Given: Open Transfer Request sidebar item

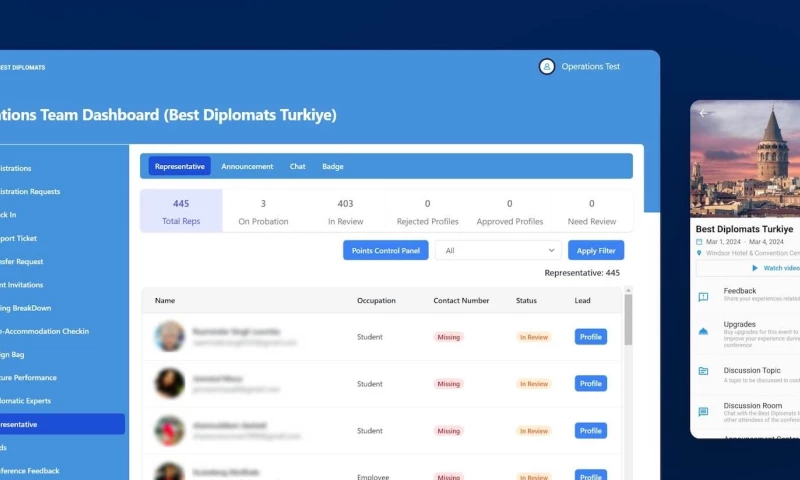Looking at the screenshot, I should [x=21, y=262].
